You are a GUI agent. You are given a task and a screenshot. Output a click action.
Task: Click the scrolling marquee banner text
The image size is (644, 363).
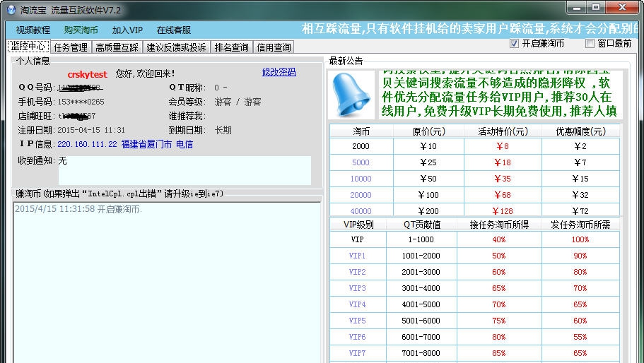470,28
